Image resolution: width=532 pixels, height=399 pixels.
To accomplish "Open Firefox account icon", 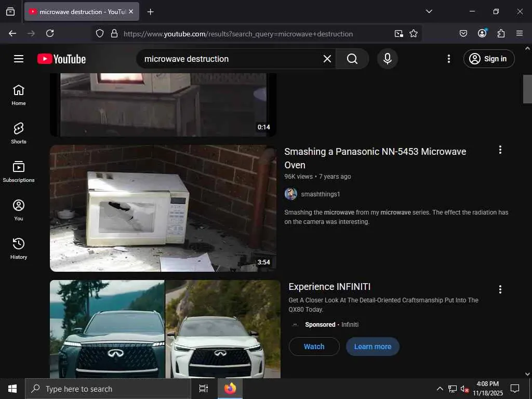I will pyautogui.click(x=482, y=33).
